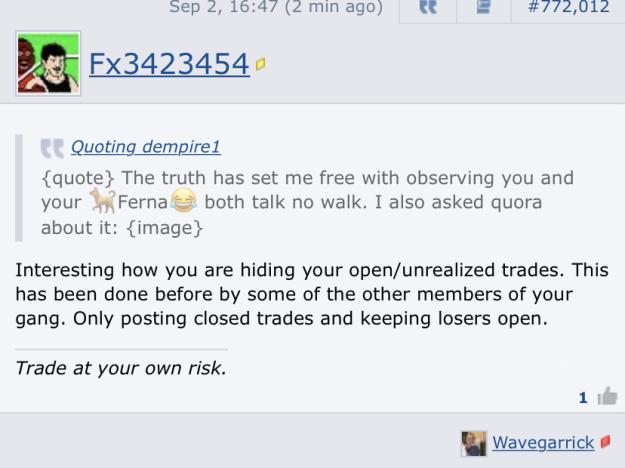The width and height of the screenshot is (625, 468).
Task: Click the document icon beside post number
Action: 483,7
